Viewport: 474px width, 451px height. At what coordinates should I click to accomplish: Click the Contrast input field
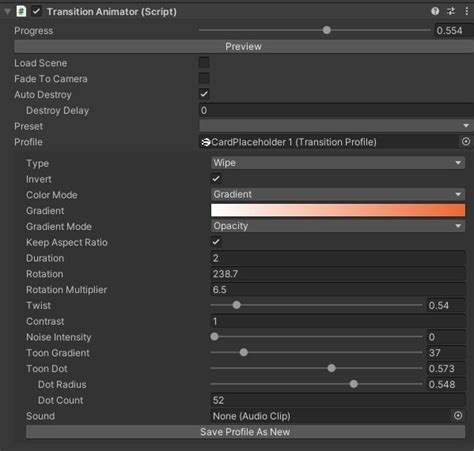pos(338,321)
